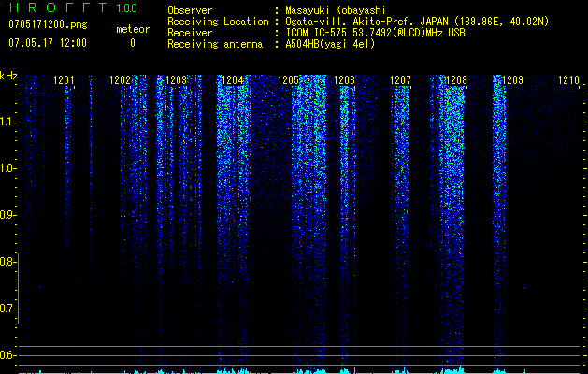
Task: Click the 1206 time marker
Action: 344,80
